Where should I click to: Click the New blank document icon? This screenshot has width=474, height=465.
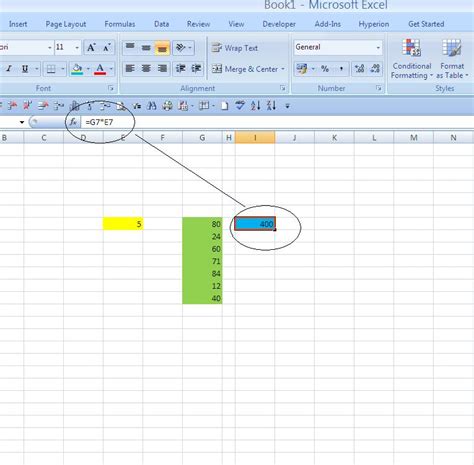(225, 106)
